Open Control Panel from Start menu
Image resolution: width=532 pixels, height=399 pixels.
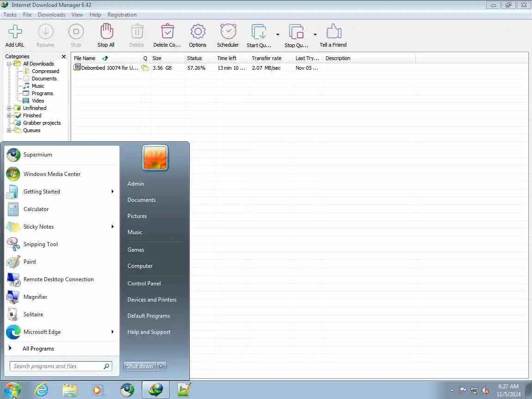tap(144, 284)
